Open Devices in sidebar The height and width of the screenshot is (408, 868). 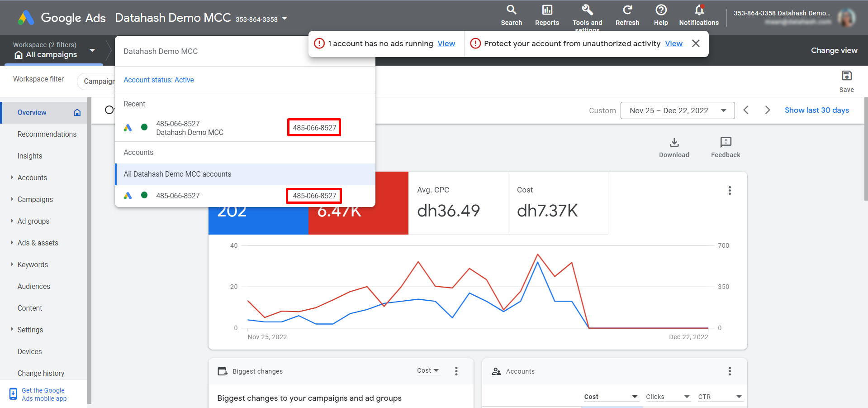click(29, 351)
